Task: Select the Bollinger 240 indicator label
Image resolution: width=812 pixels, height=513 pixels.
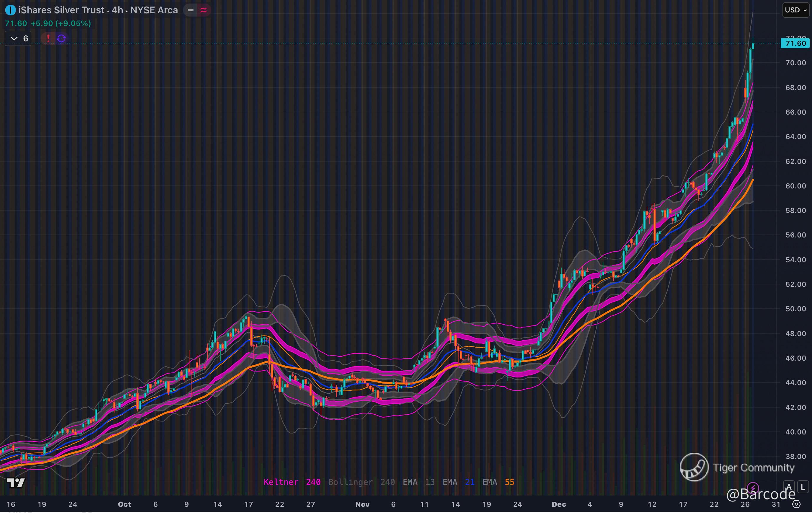Action: pos(361,482)
